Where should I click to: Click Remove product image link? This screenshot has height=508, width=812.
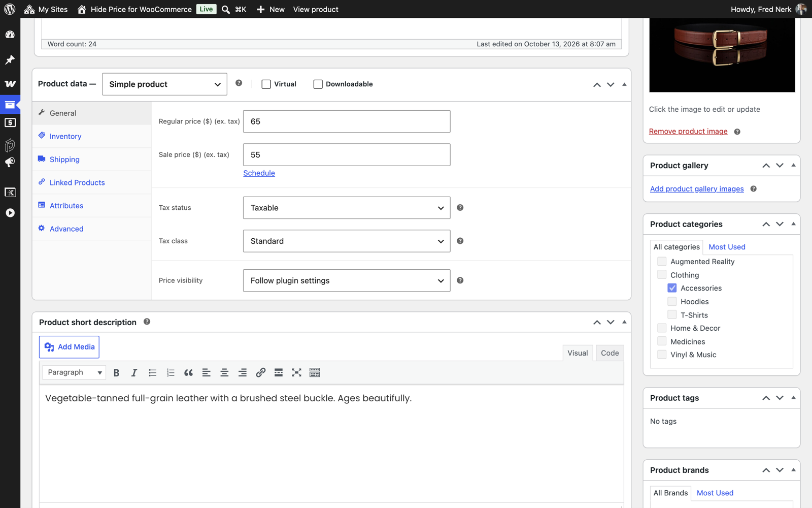click(688, 132)
